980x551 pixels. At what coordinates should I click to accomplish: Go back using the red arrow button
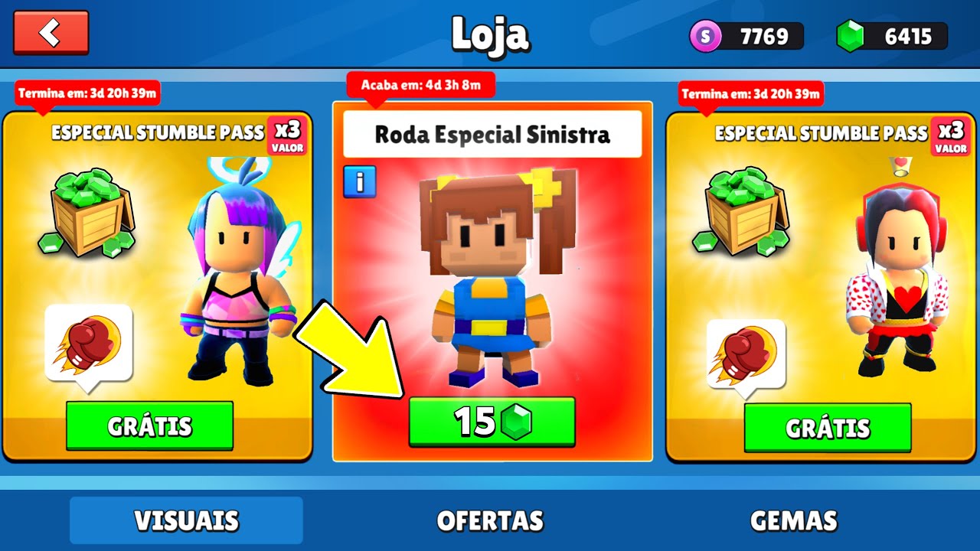click(x=51, y=32)
